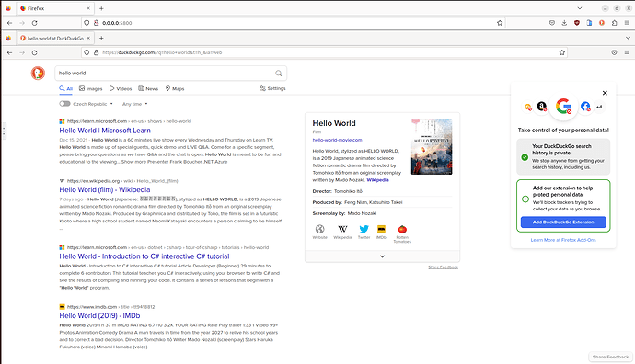Reload the inner DuckDuckGo page
Viewport: 635px width, 364px height.
[x=34, y=52]
